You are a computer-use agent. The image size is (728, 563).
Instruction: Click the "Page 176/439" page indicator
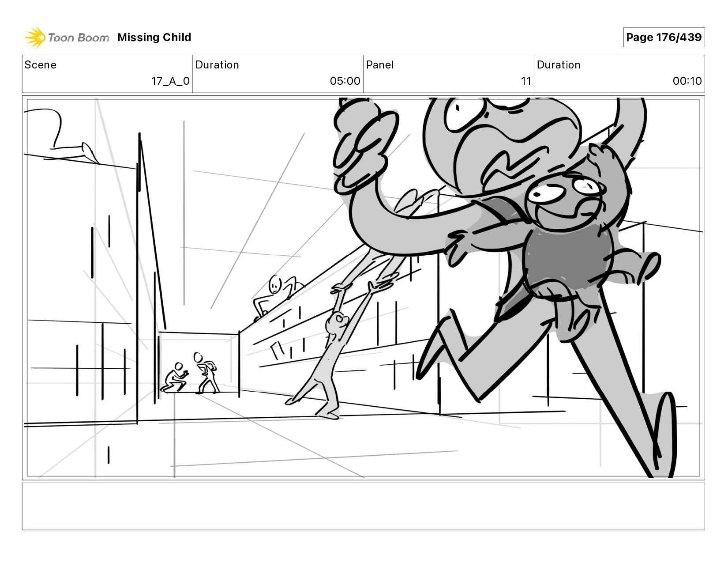tap(664, 37)
